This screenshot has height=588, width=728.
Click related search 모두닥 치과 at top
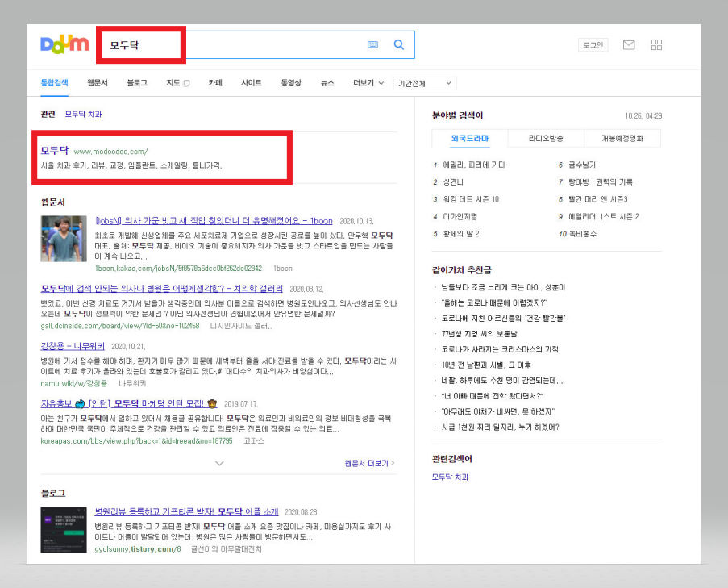83,114
